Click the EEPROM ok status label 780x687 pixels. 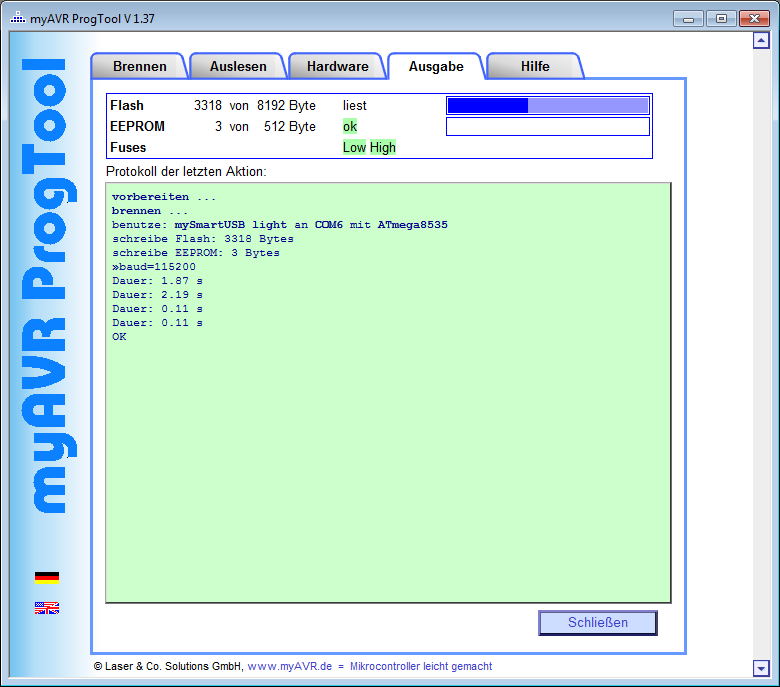350,127
